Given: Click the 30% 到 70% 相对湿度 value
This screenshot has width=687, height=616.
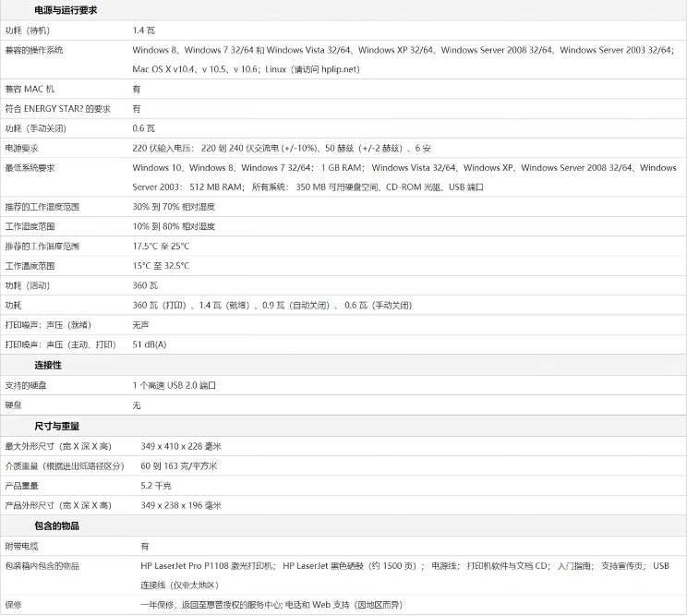Looking at the screenshot, I should point(174,207).
